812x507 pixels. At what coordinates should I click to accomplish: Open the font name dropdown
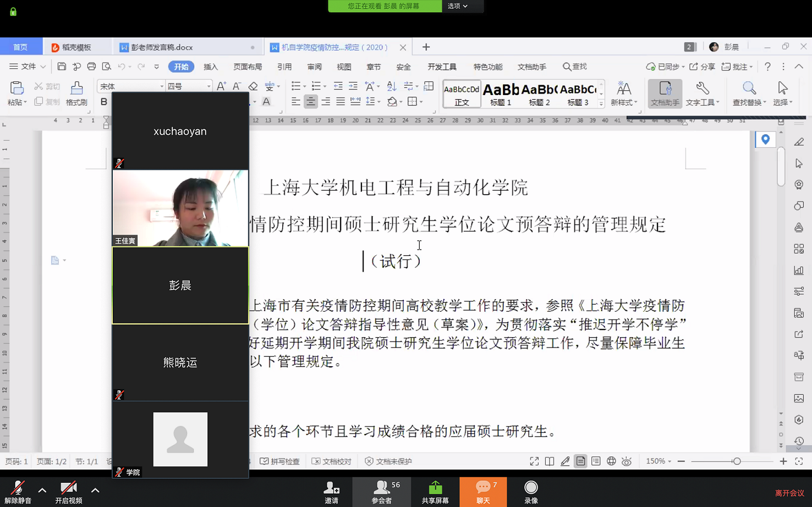pyautogui.click(x=161, y=86)
